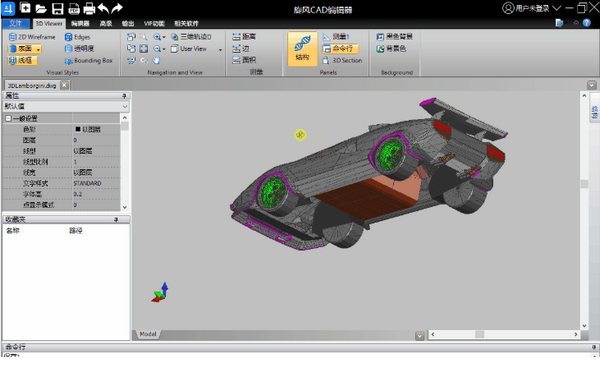Open a file with the folder icon
This screenshot has height=371, width=600.
41,8
